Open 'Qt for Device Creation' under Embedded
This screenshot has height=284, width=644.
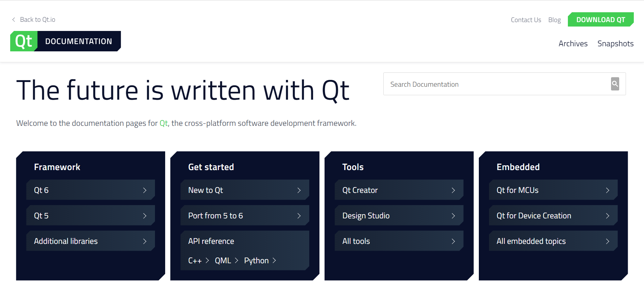point(533,215)
